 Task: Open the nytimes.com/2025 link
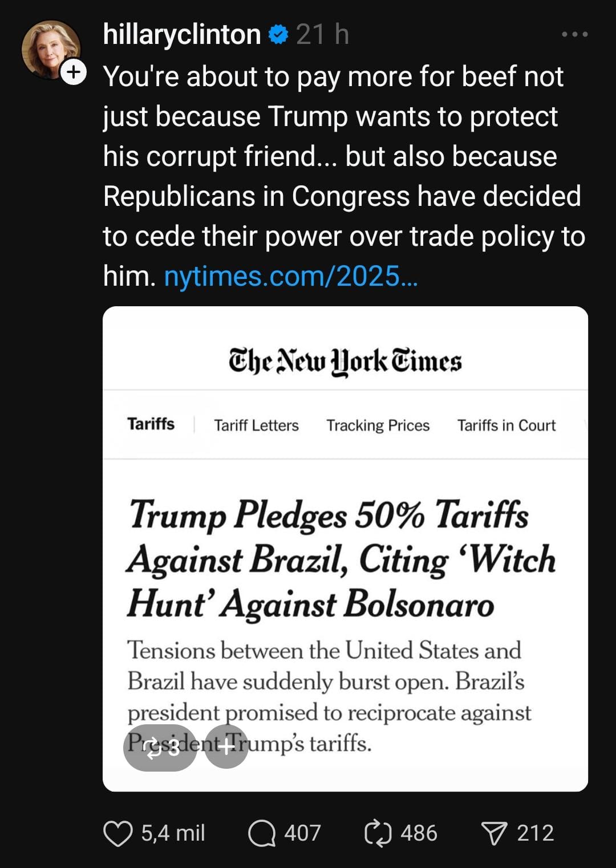pyautogui.click(x=291, y=277)
